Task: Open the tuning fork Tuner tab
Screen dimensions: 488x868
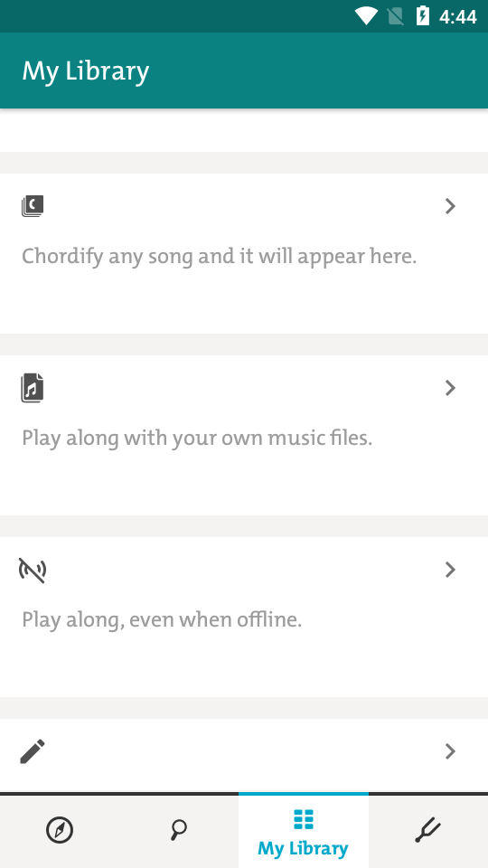Action: [427, 830]
